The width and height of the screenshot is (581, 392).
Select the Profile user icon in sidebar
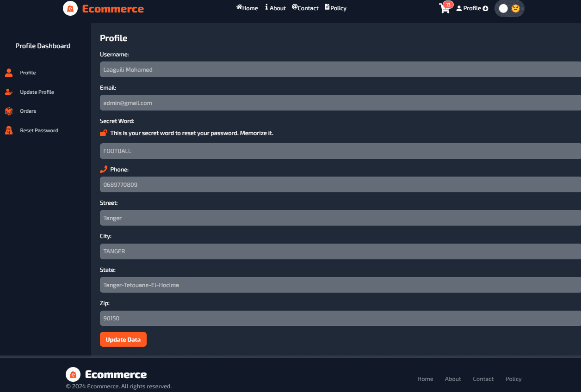click(9, 73)
